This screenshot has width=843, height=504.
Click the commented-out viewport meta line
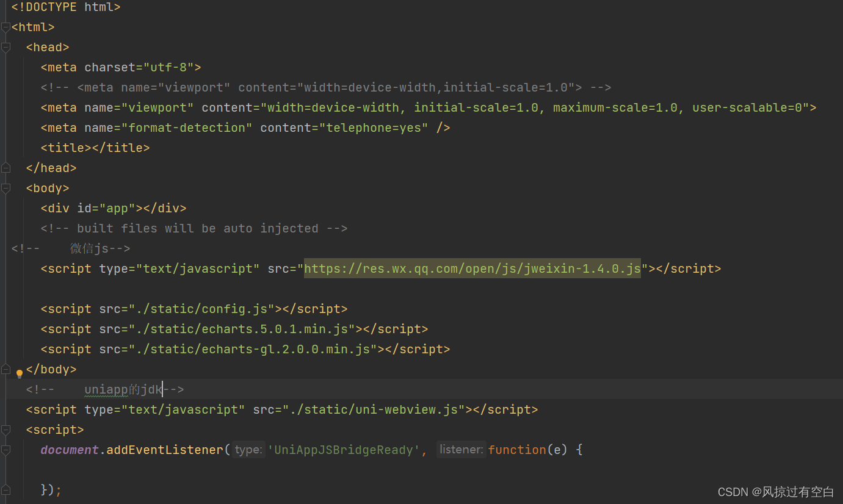(326, 87)
